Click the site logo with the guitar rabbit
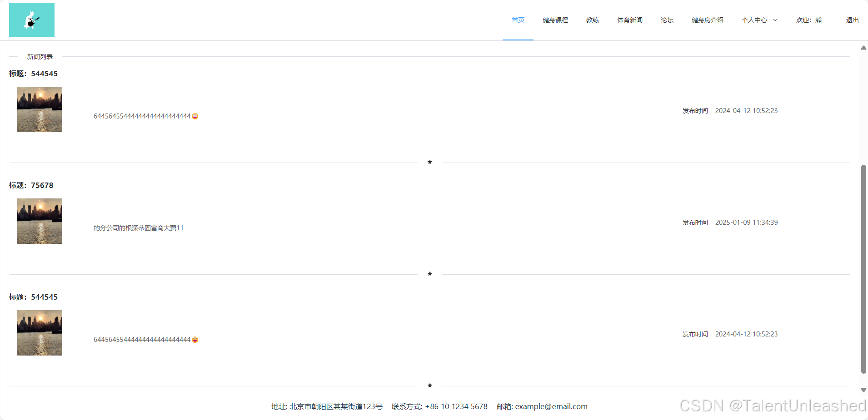The image size is (868, 420). 32,20
